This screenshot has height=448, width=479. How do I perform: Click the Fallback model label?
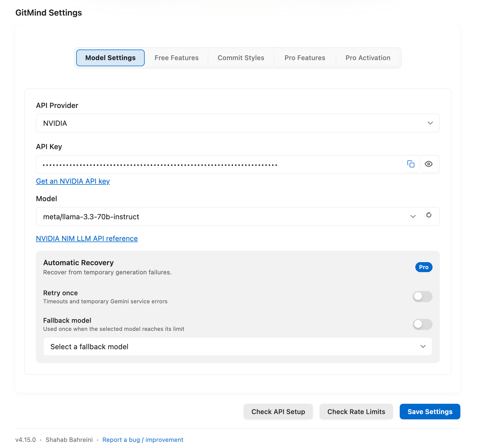[x=67, y=321]
